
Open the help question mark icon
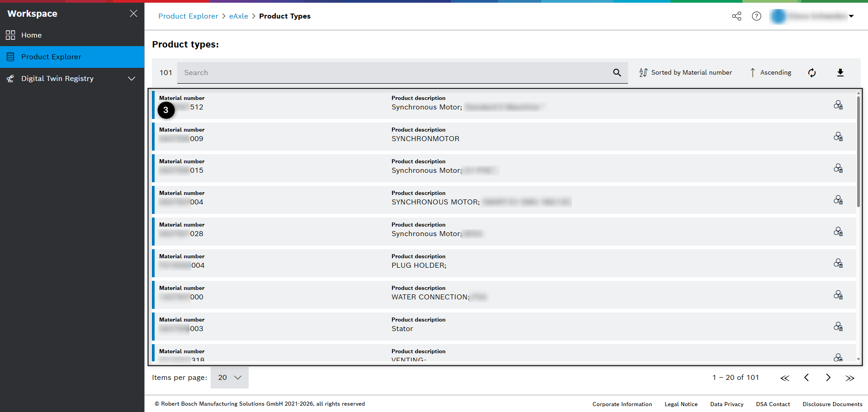coord(756,16)
